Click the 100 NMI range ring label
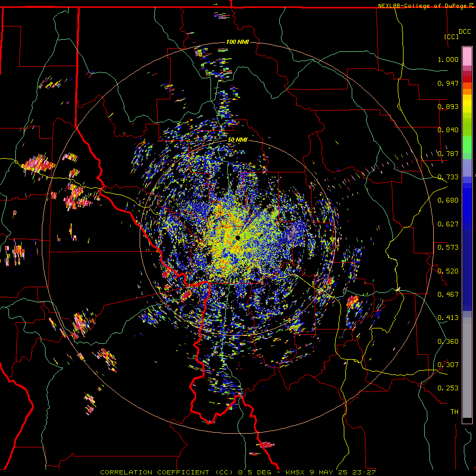The height and width of the screenshot is (476, 476). pos(237,42)
